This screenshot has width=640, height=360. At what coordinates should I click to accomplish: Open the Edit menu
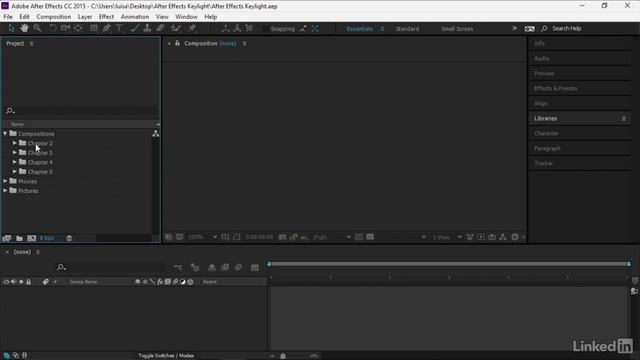24,17
